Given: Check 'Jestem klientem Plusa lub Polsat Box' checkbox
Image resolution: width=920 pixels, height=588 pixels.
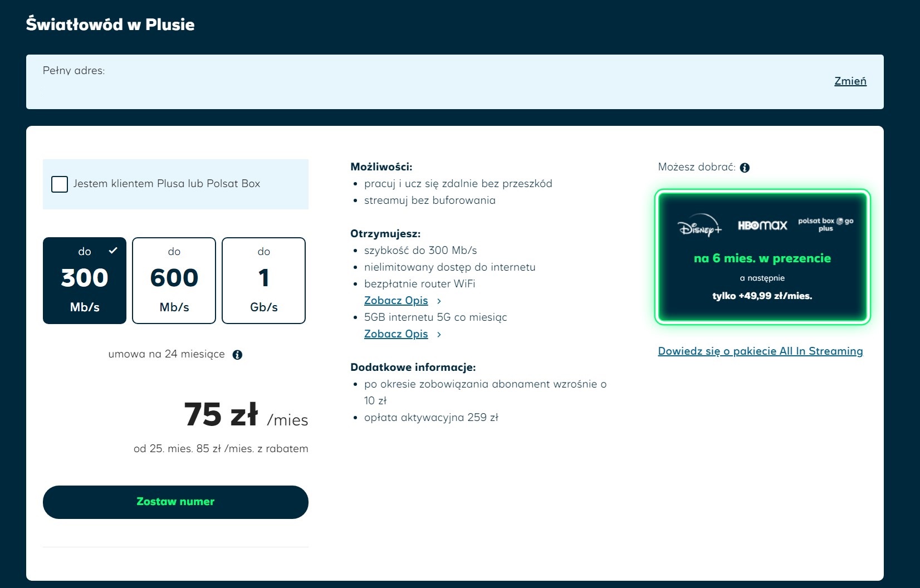Looking at the screenshot, I should (60, 184).
